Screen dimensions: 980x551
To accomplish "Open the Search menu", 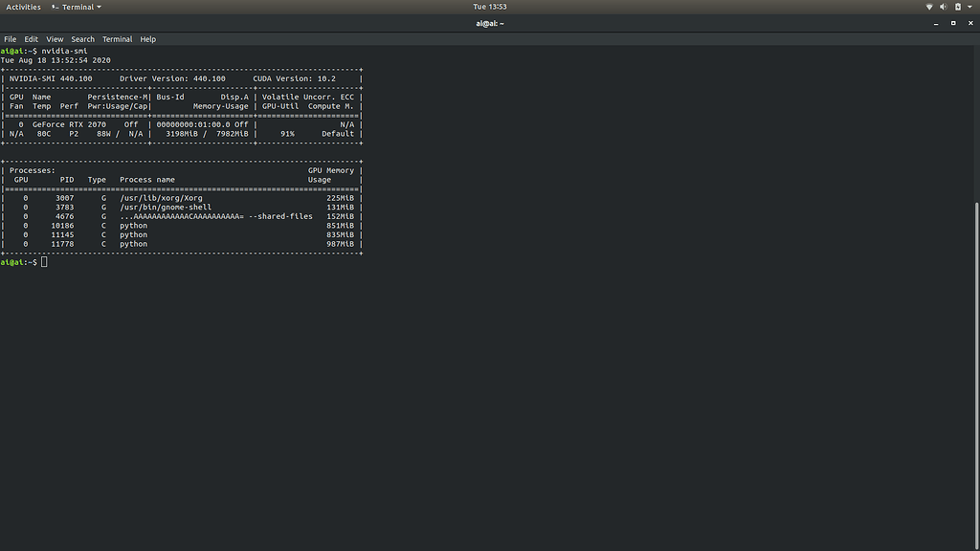I will (x=83, y=39).
